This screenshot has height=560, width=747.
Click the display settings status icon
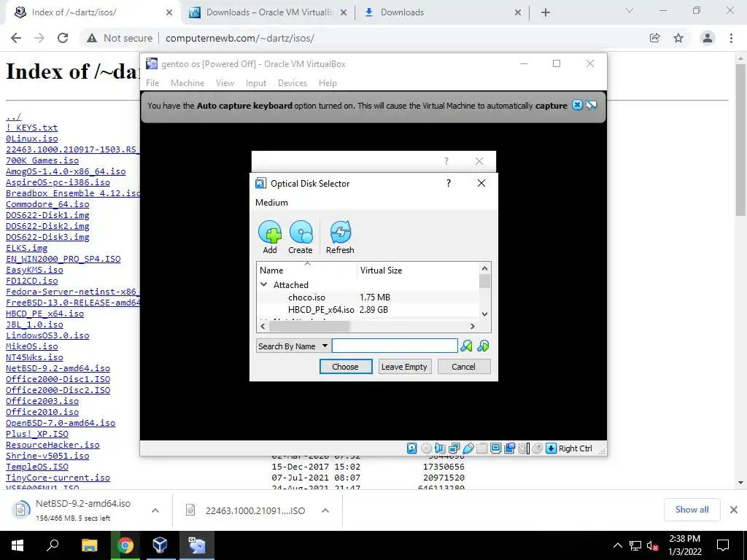tap(495, 448)
